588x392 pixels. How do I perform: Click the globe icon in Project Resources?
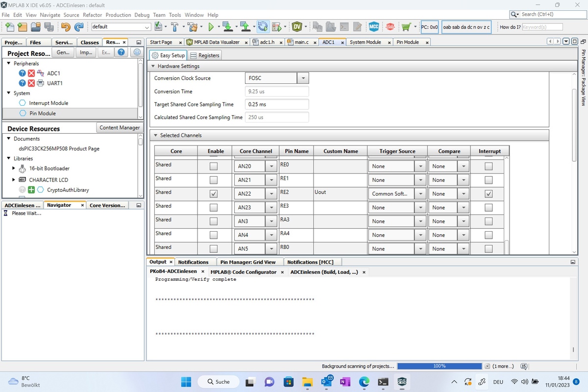137,52
